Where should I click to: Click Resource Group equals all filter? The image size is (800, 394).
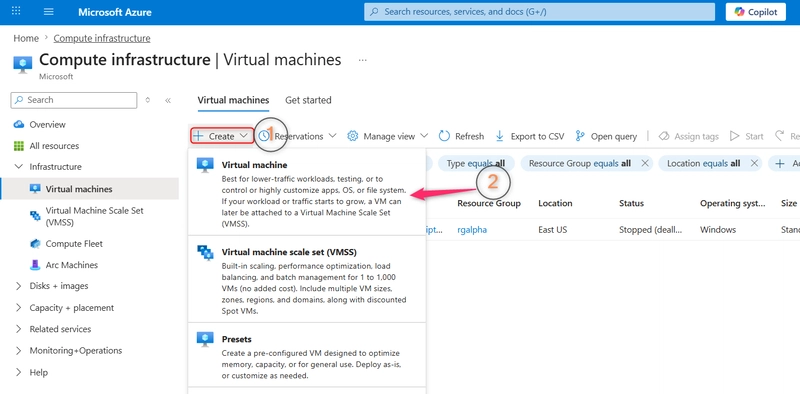pos(580,163)
